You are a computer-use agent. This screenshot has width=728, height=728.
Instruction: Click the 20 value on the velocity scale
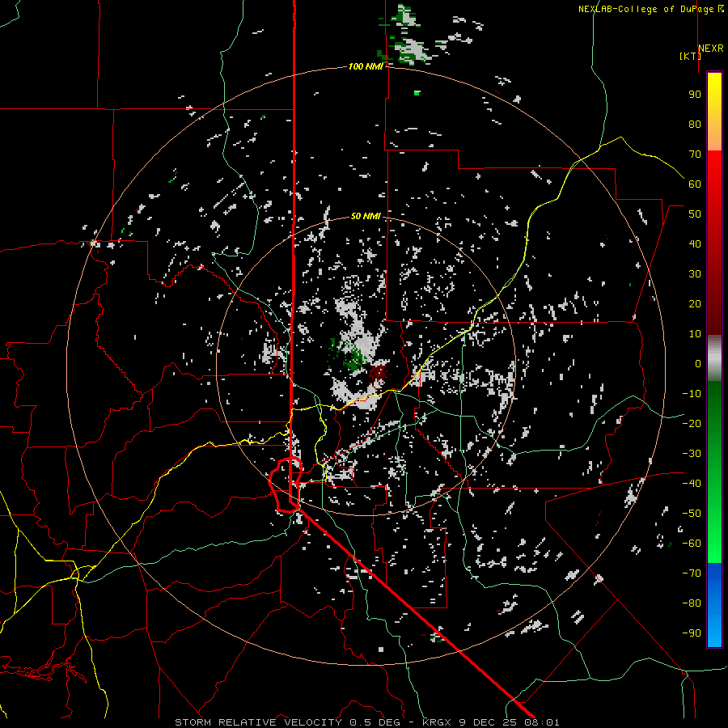point(695,303)
